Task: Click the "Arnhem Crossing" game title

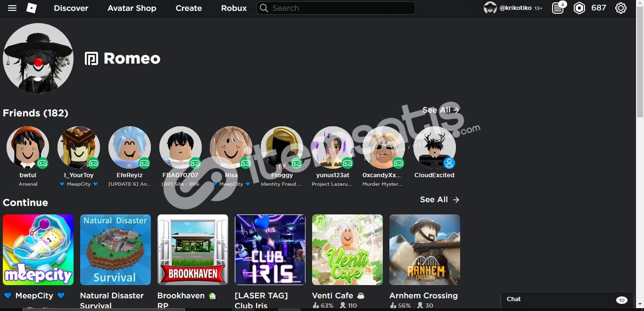Action: coord(423,296)
